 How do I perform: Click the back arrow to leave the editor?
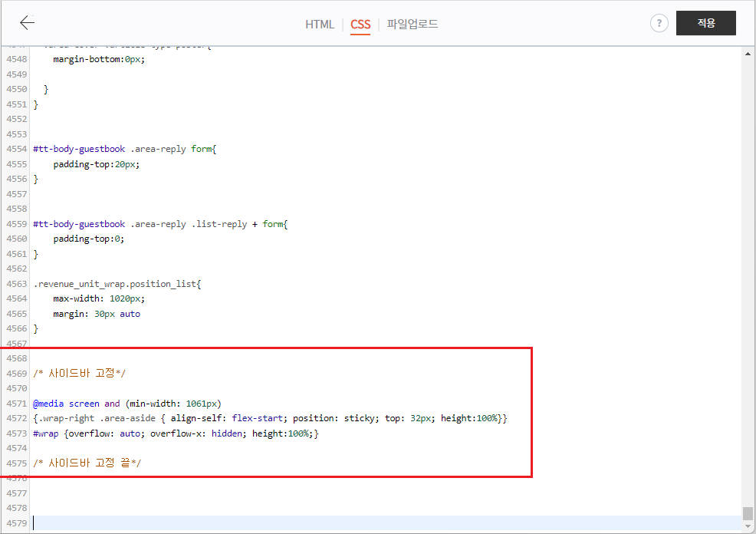[27, 22]
